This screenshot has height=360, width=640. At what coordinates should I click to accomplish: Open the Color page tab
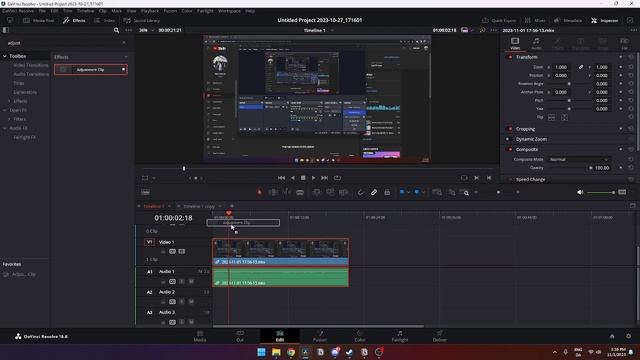coord(360,336)
